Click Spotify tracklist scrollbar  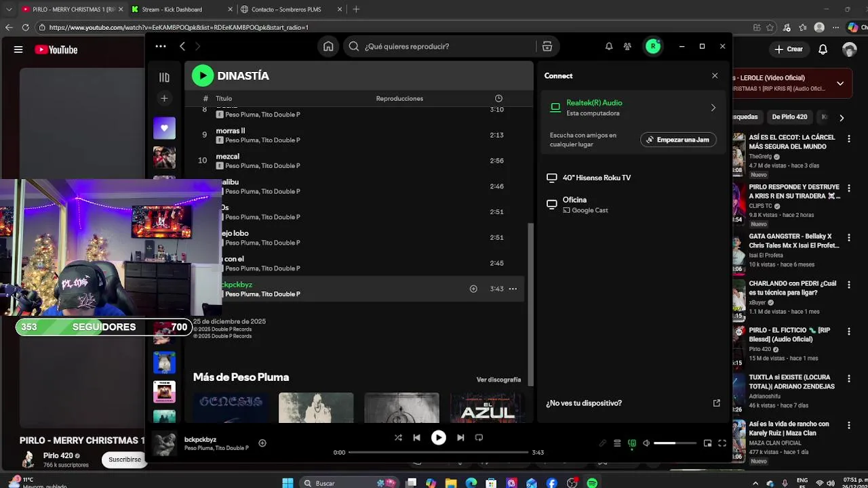pyautogui.click(x=531, y=304)
